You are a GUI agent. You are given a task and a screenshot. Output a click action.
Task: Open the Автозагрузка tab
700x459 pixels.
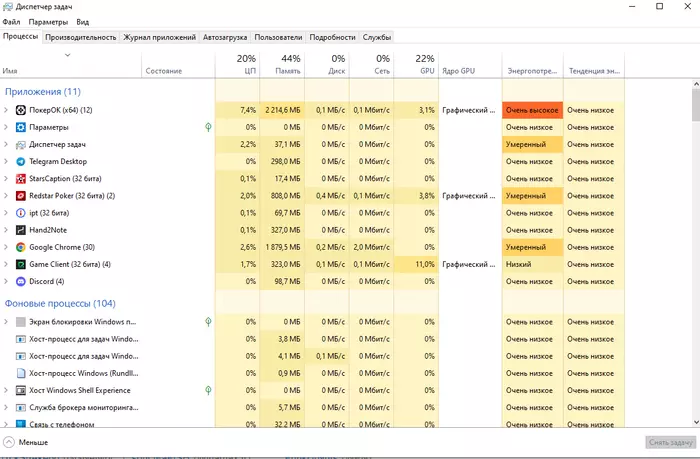point(224,37)
